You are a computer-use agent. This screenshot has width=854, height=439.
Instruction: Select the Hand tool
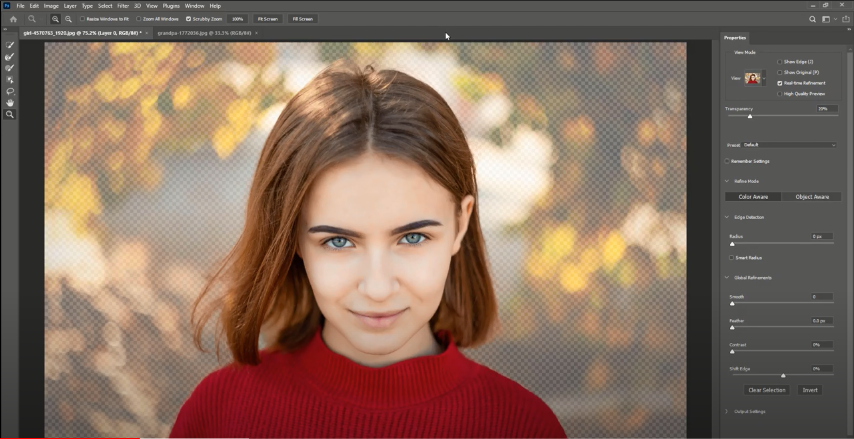[x=10, y=102]
